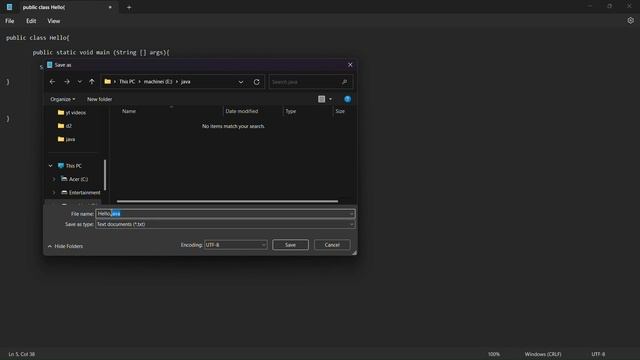This screenshot has height=360, width=640.
Task: Refresh the java folder view
Action: pos(256,82)
